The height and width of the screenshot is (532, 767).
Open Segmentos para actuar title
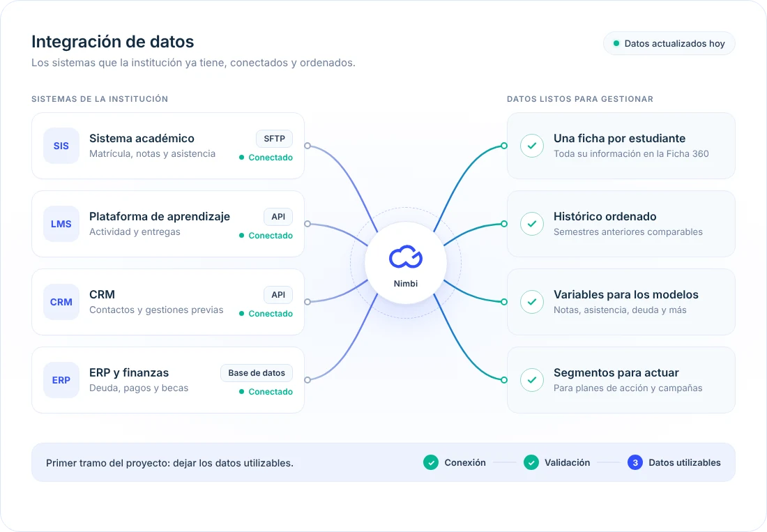coord(616,373)
